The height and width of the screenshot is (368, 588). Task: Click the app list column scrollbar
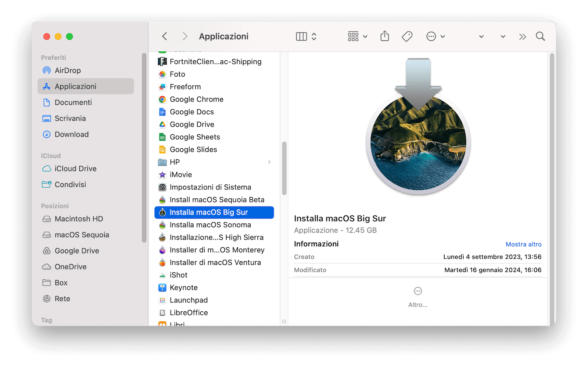[284, 168]
